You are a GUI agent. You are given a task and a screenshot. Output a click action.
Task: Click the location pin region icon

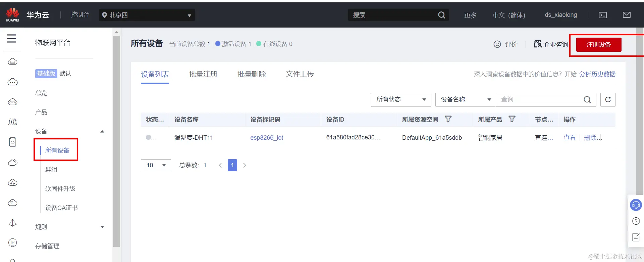[x=104, y=15]
